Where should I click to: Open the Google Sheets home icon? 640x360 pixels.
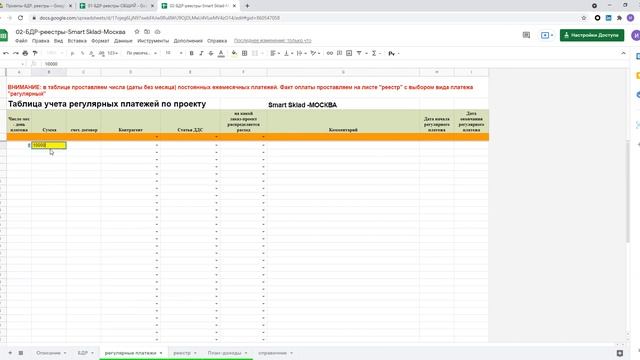(3, 36)
